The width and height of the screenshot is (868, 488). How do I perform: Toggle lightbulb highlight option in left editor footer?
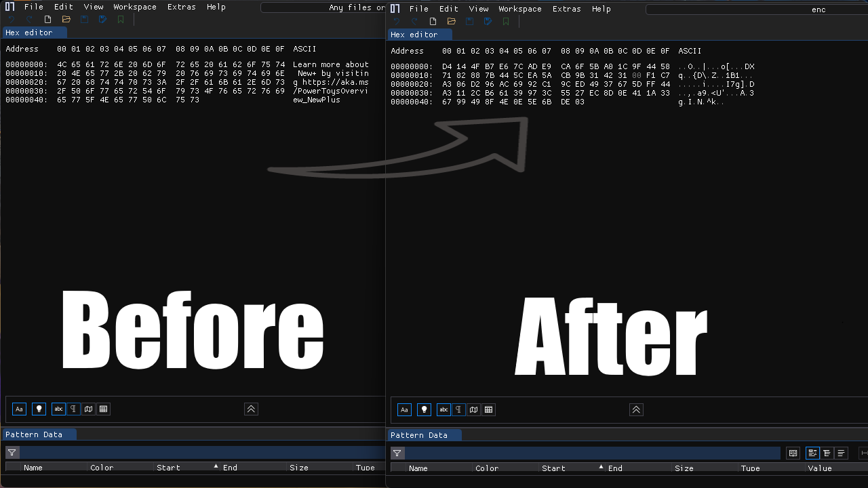click(39, 409)
